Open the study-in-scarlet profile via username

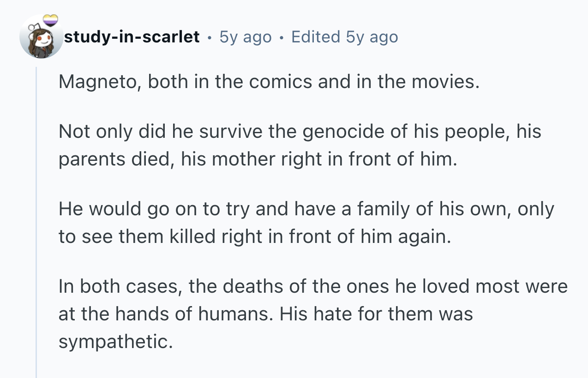132,36
